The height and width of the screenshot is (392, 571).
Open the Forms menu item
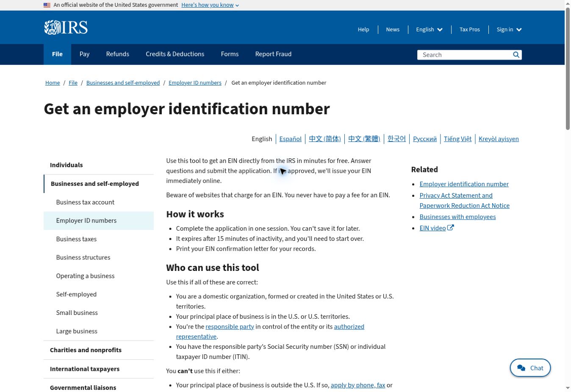230,54
